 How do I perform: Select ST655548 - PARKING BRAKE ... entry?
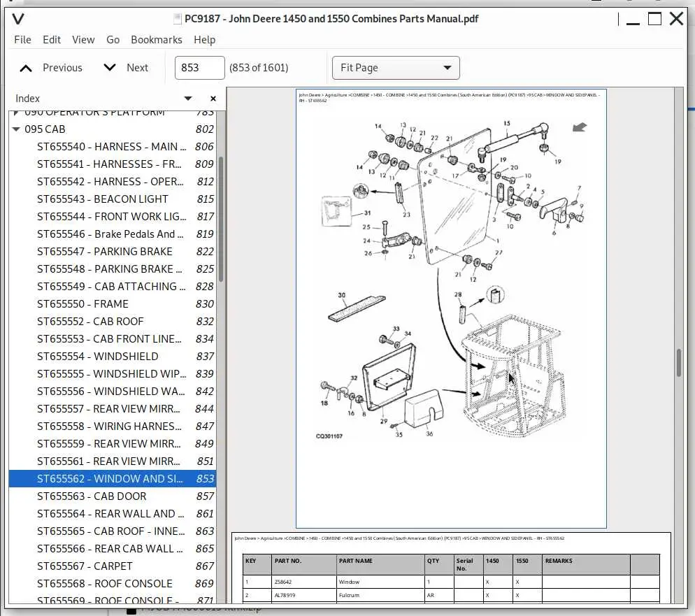tap(113, 269)
